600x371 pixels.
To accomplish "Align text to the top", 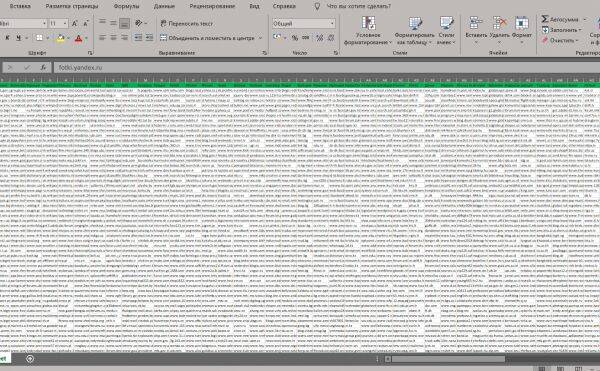I will [x=102, y=23].
